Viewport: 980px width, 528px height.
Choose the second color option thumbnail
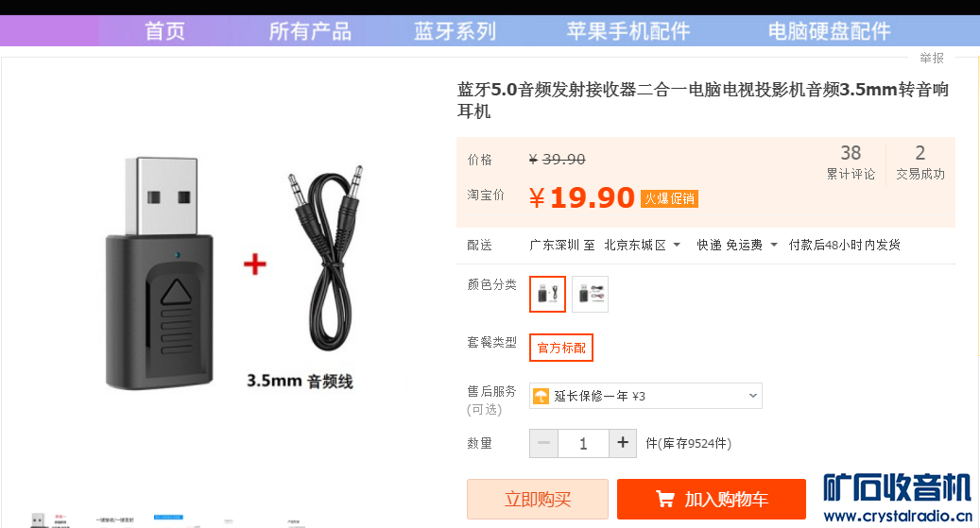[x=590, y=294]
